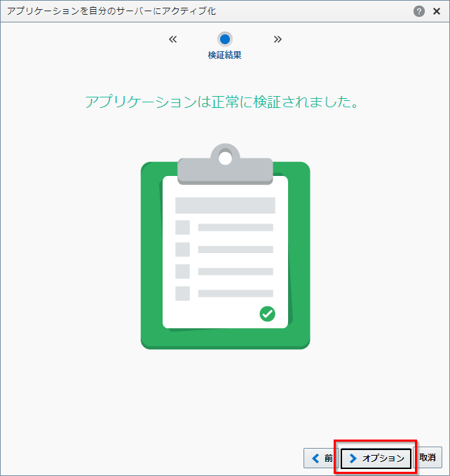This screenshot has width=450, height=476.
Task: Click the help question mark icon
Action: pyautogui.click(x=419, y=11)
